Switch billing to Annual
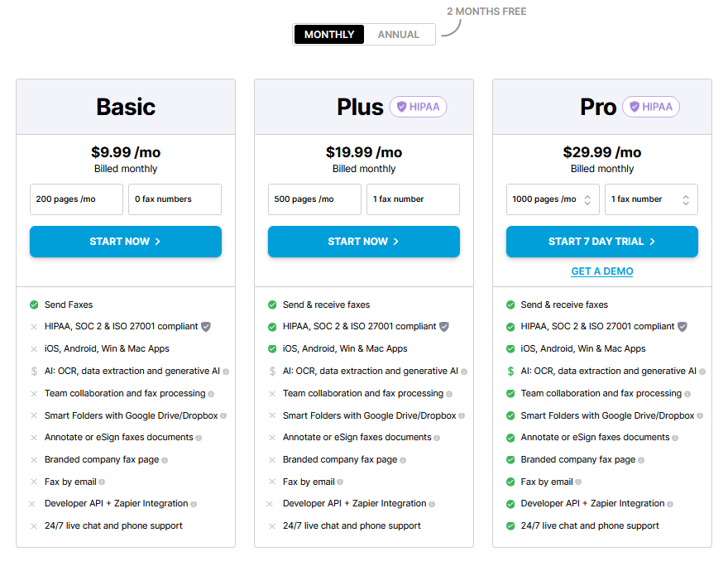The height and width of the screenshot is (566, 728). (399, 35)
